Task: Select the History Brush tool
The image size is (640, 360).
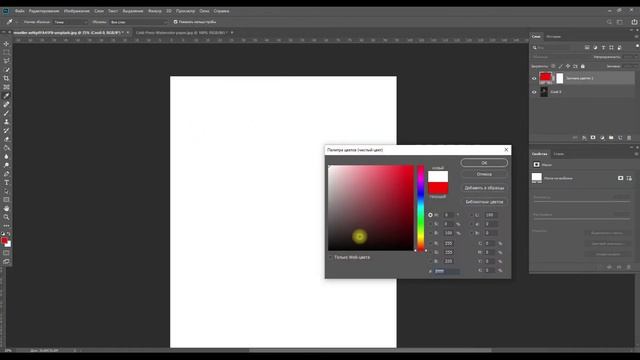Action: 6,131
